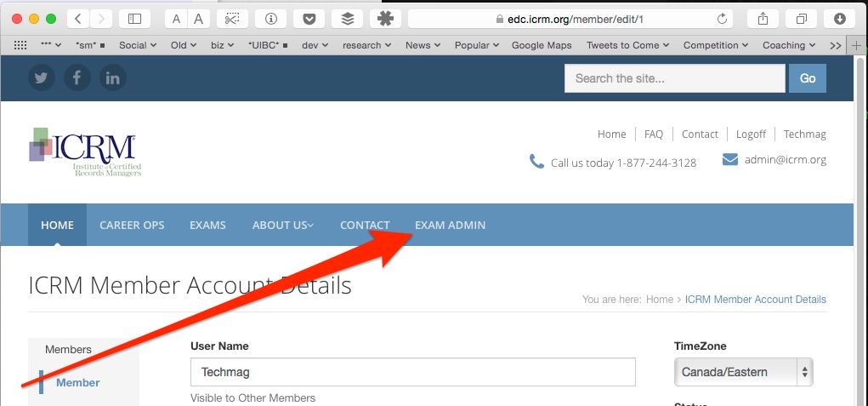Screen dimensions: 868x406
Task: Select Members sidebar heading
Action: (68, 350)
